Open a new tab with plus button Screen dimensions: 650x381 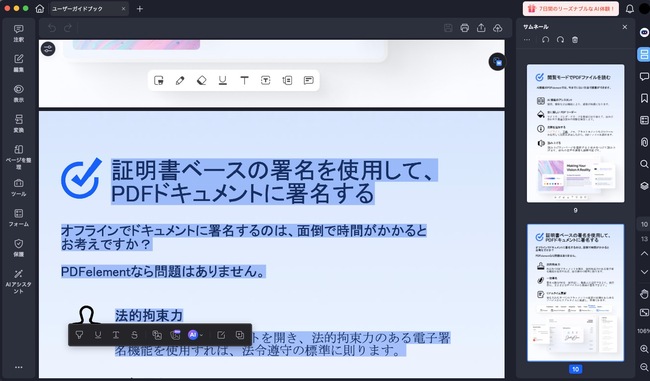[140, 8]
